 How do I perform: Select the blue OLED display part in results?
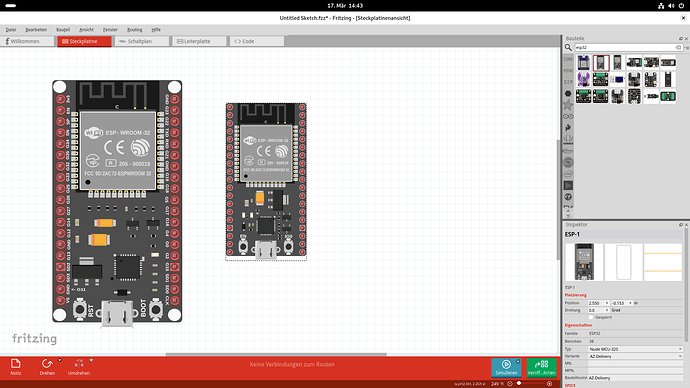pos(617,80)
